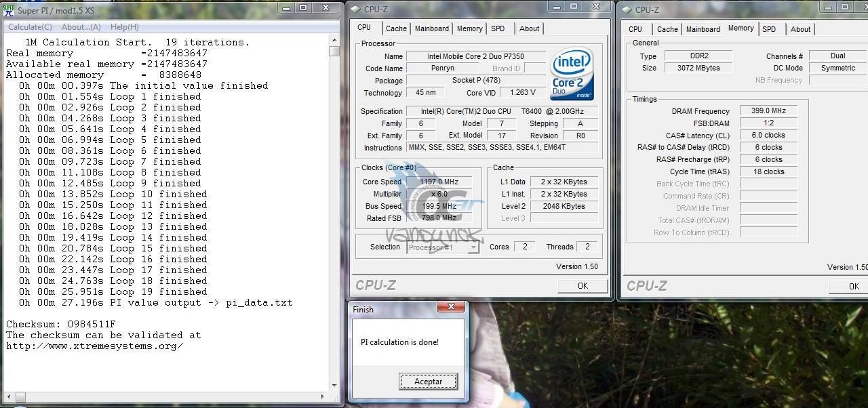Switch to SPD tab in middle CPU-Z window

tap(498, 28)
